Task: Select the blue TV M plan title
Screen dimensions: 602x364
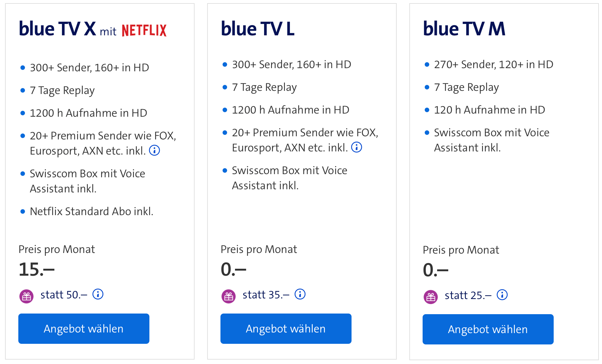Action: pyautogui.click(x=464, y=29)
